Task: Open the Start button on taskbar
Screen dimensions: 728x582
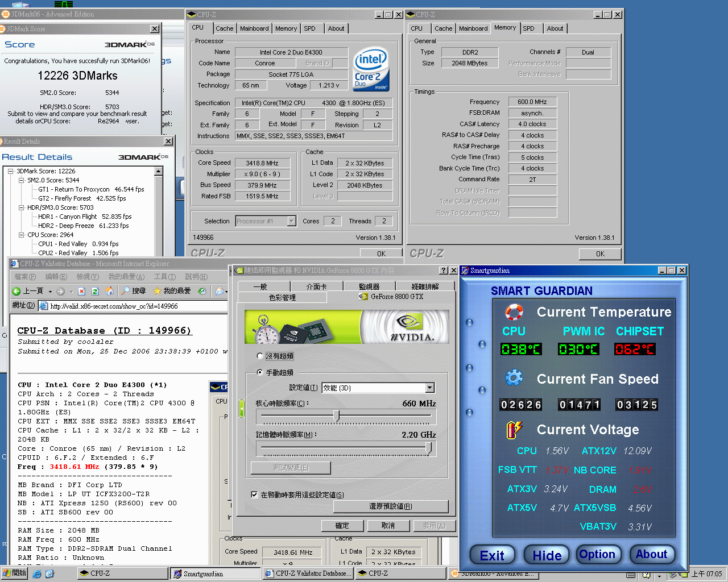Action: [x=14, y=573]
